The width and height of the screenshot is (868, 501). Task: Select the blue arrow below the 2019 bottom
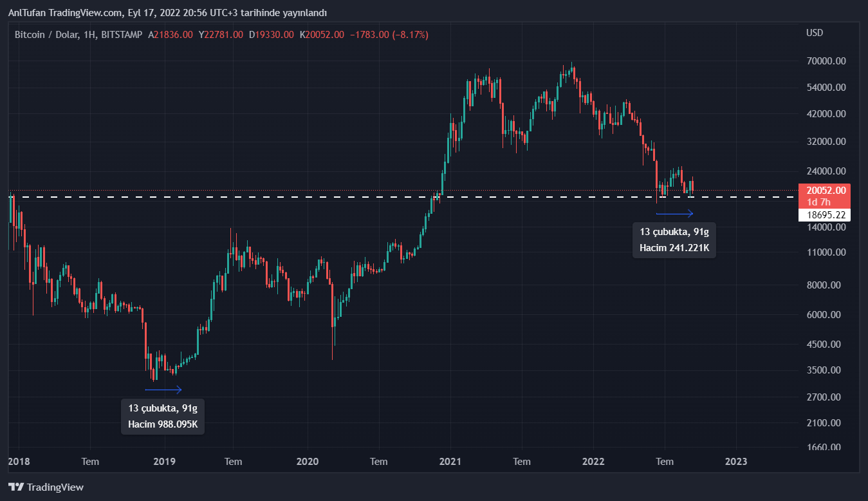coord(163,389)
